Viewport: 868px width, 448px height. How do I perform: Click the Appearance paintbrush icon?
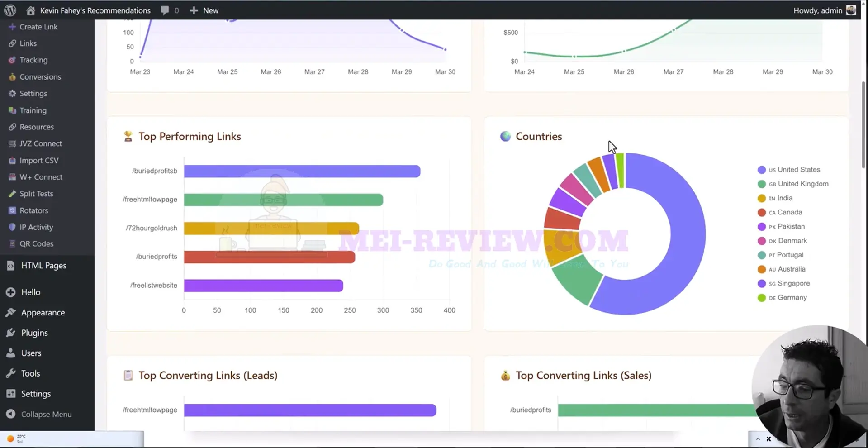click(x=11, y=313)
